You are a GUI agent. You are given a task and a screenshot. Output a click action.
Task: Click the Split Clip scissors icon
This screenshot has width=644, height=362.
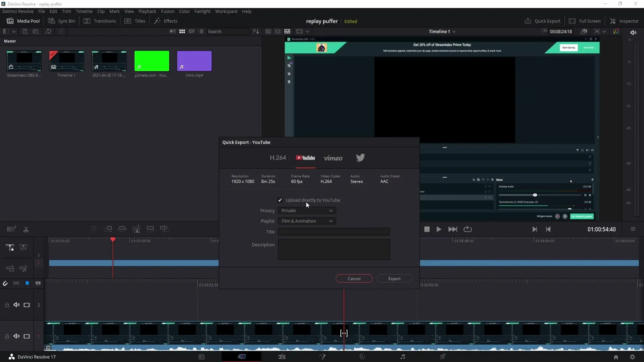click(26, 229)
